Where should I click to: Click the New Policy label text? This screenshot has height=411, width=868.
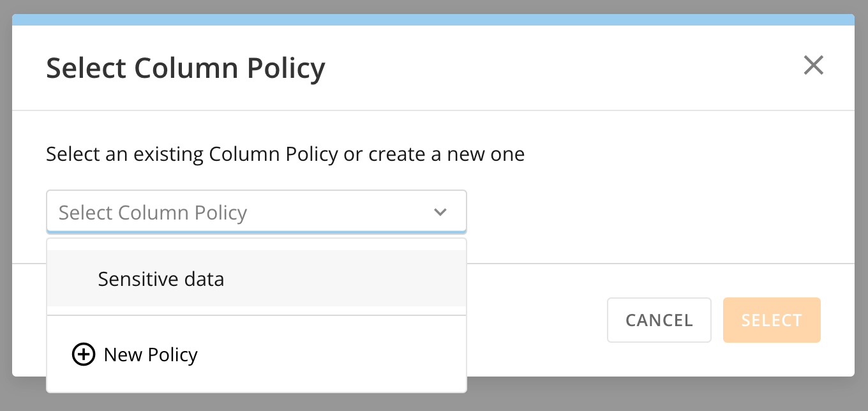151,354
